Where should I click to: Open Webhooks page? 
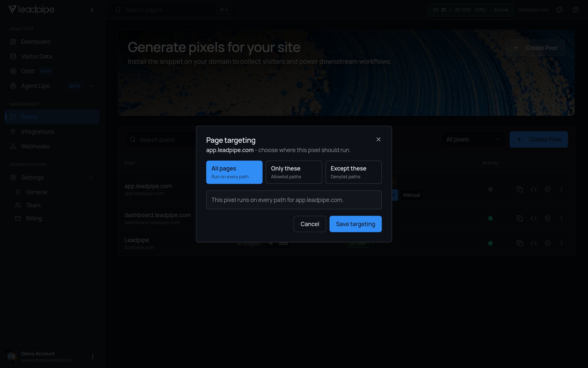[52, 146]
